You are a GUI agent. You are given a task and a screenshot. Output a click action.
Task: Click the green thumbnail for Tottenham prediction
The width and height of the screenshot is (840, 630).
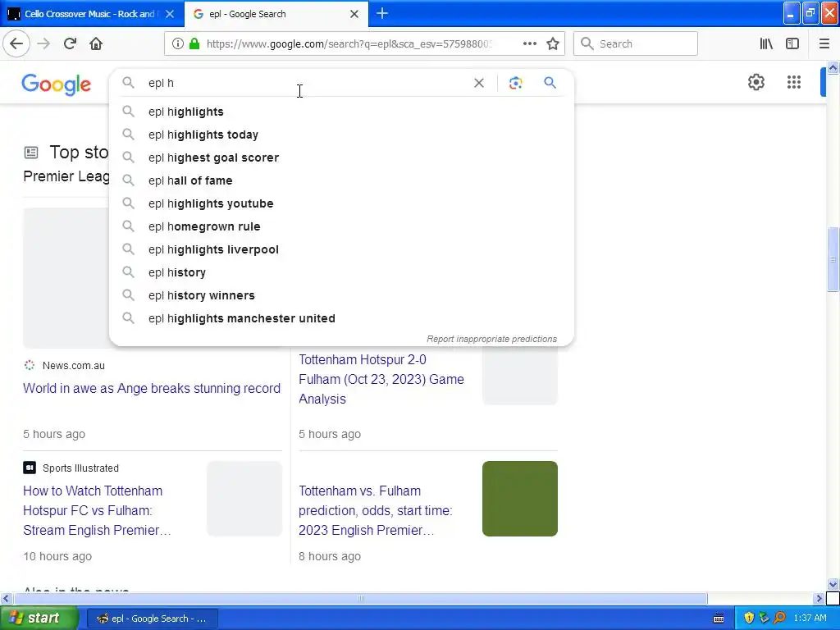point(519,499)
